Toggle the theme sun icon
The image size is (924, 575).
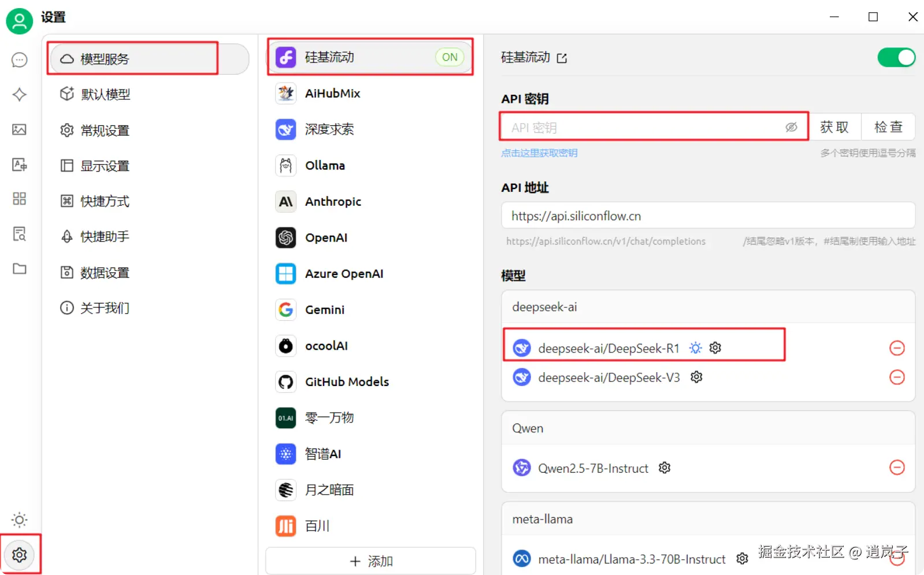[x=20, y=520]
